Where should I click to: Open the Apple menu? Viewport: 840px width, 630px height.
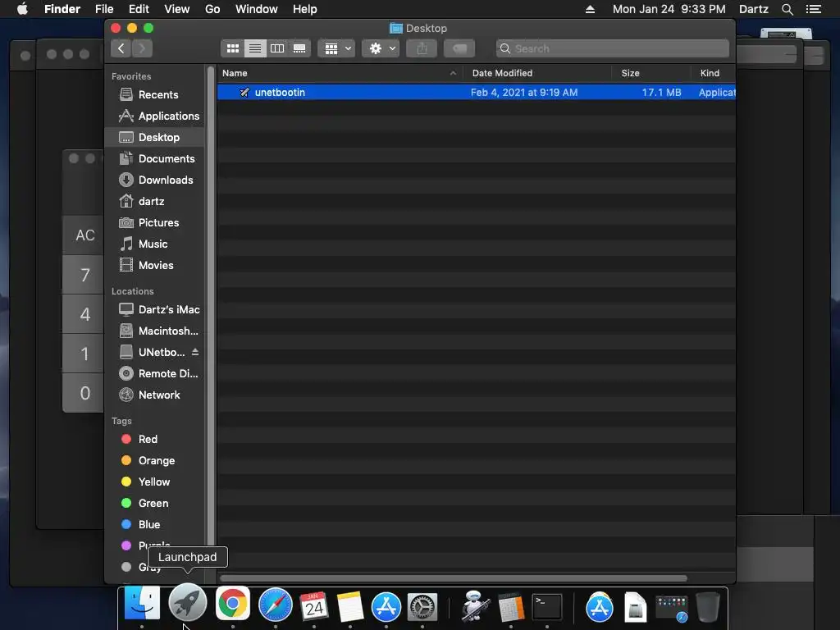22,9
